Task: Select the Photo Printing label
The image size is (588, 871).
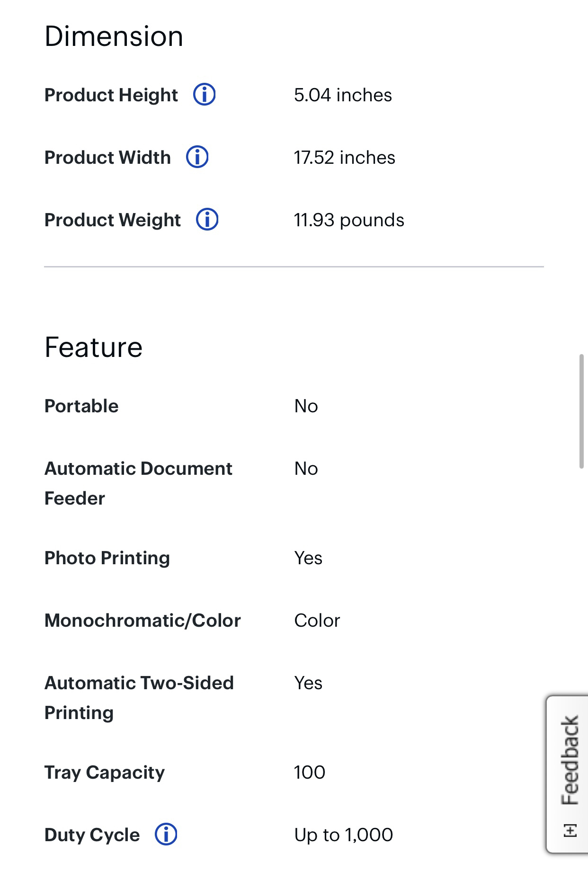Action: coord(107,558)
